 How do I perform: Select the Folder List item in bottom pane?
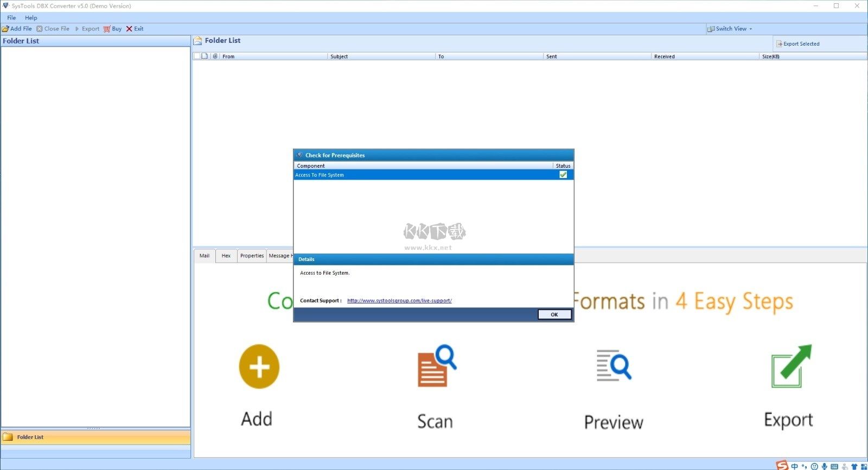coord(30,437)
